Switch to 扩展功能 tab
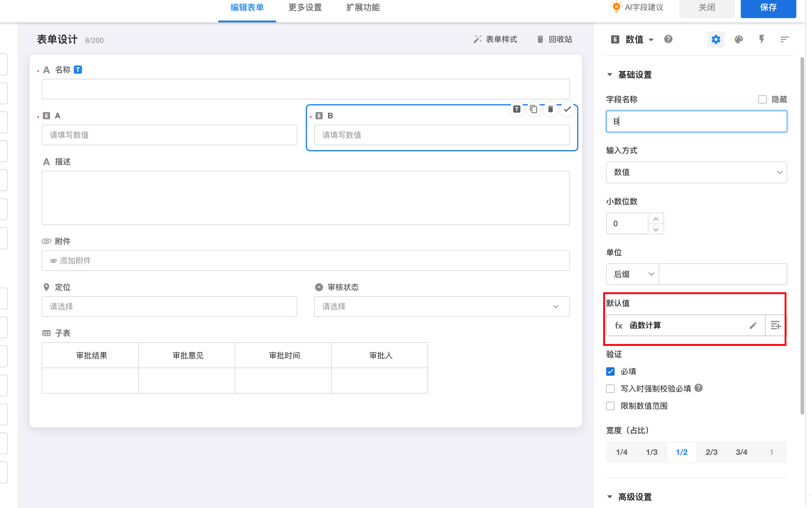Screen dimensions: 812x508 (x=363, y=8)
